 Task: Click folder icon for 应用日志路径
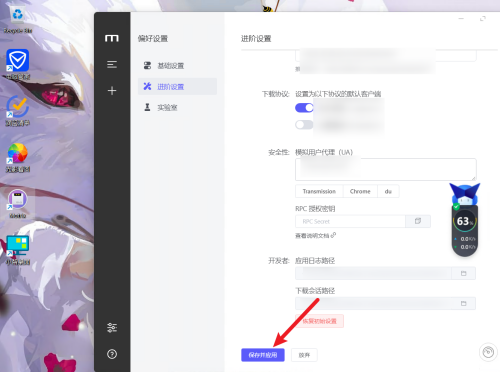point(463,273)
